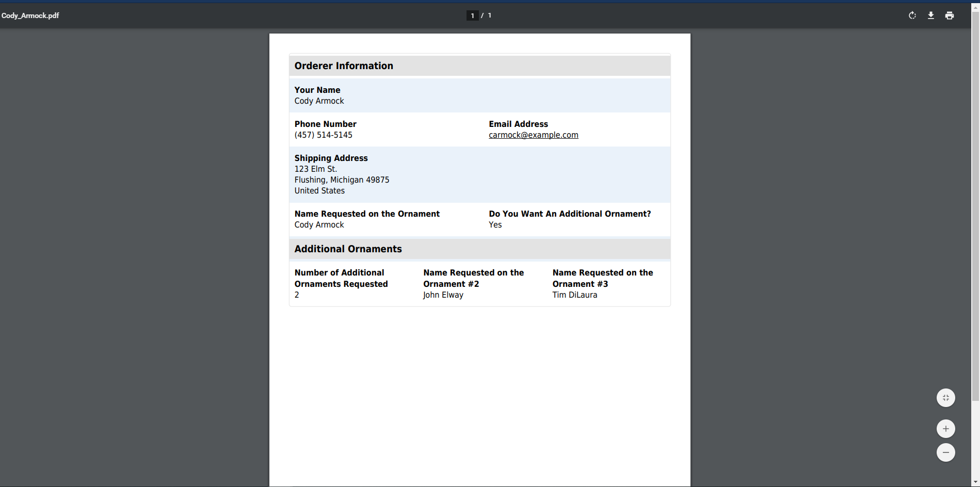Image resolution: width=980 pixels, height=487 pixels.
Task: Click the Yes answer for additional ornament
Action: tap(495, 225)
